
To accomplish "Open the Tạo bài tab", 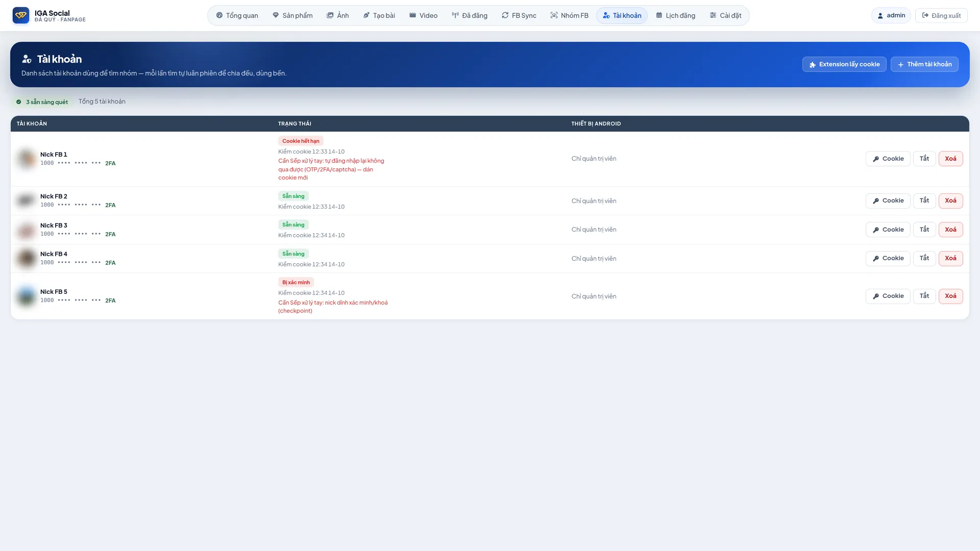I will [x=379, y=15].
